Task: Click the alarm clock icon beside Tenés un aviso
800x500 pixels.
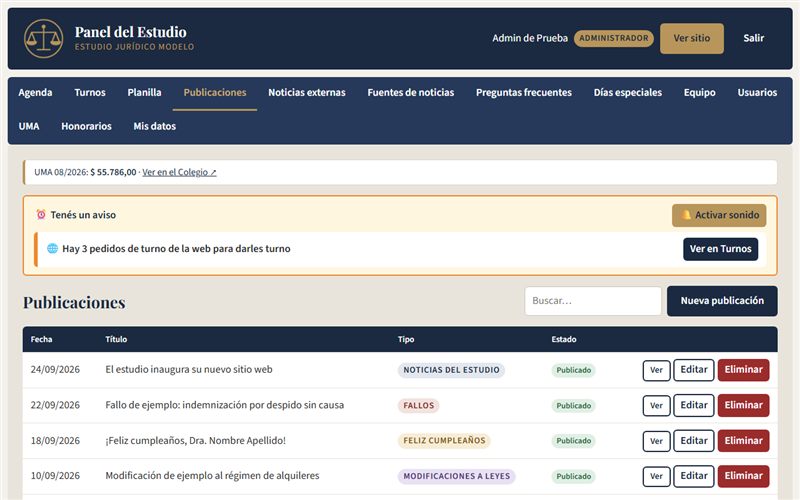Action: pyautogui.click(x=41, y=215)
